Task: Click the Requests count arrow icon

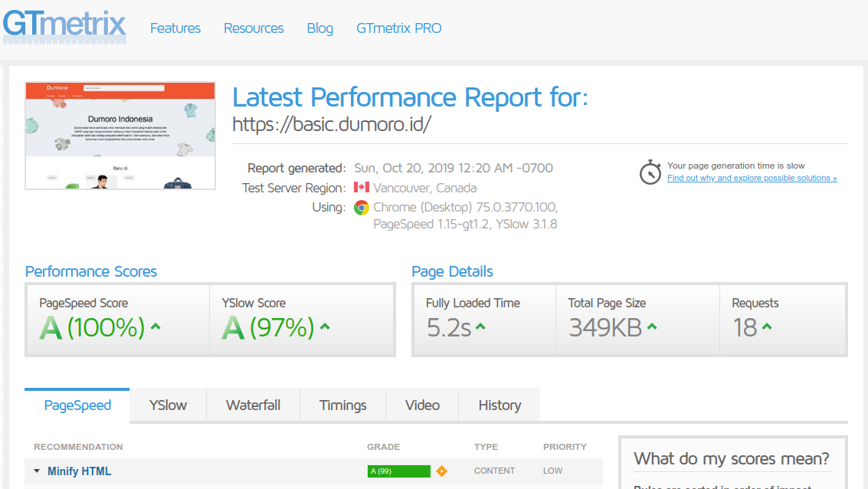Action: click(x=767, y=327)
